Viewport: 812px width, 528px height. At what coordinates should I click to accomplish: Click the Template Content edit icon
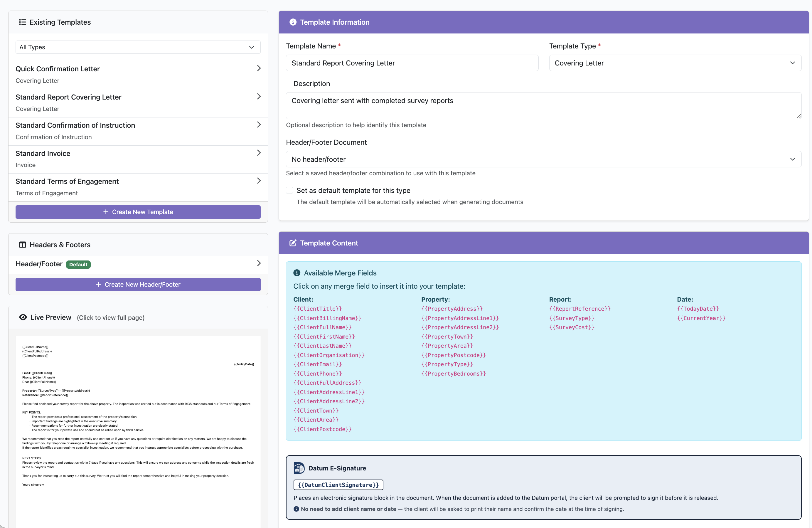coord(293,243)
